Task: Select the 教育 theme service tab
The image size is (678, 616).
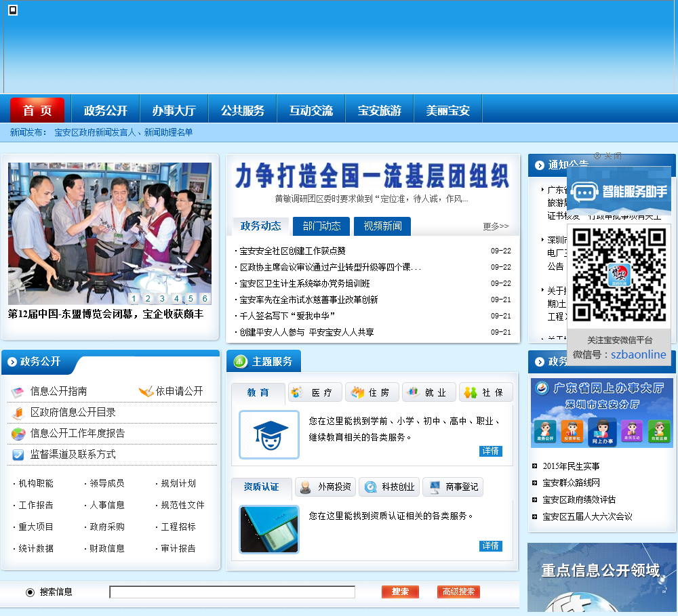Action: point(258,392)
